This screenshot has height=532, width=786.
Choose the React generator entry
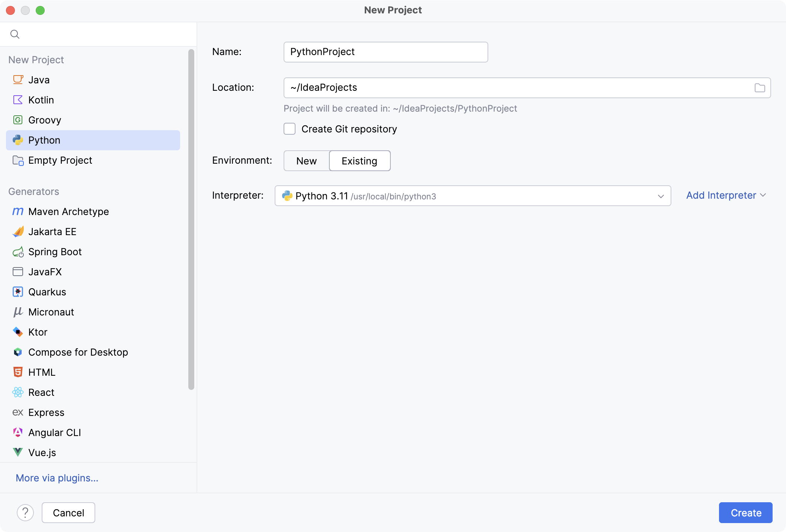click(41, 392)
